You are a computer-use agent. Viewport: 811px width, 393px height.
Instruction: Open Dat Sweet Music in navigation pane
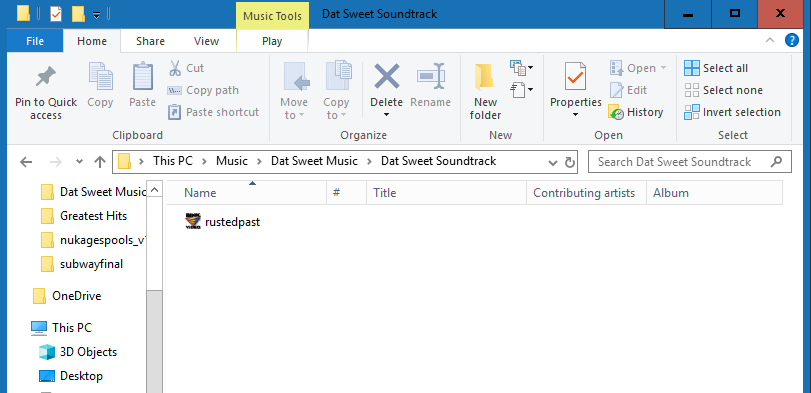[93, 192]
